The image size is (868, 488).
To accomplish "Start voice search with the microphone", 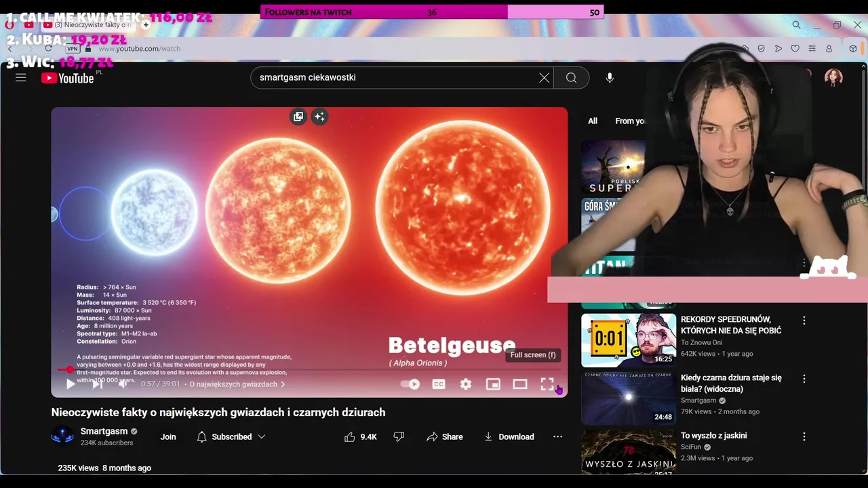I will click(610, 78).
